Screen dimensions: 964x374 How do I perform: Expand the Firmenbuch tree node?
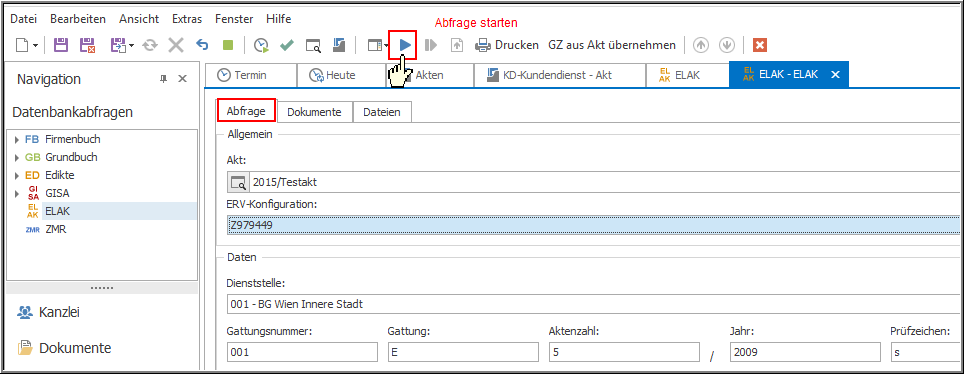[17, 140]
